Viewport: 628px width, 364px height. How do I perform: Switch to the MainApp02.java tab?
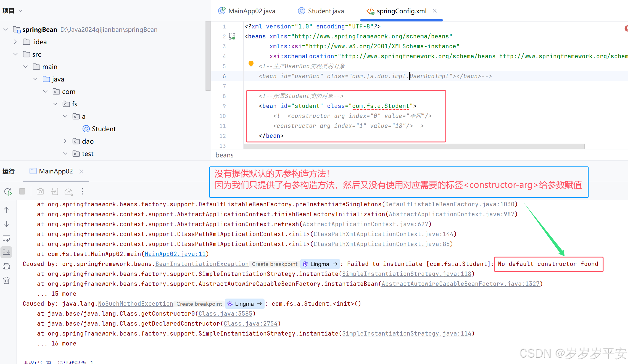pos(247,11)
